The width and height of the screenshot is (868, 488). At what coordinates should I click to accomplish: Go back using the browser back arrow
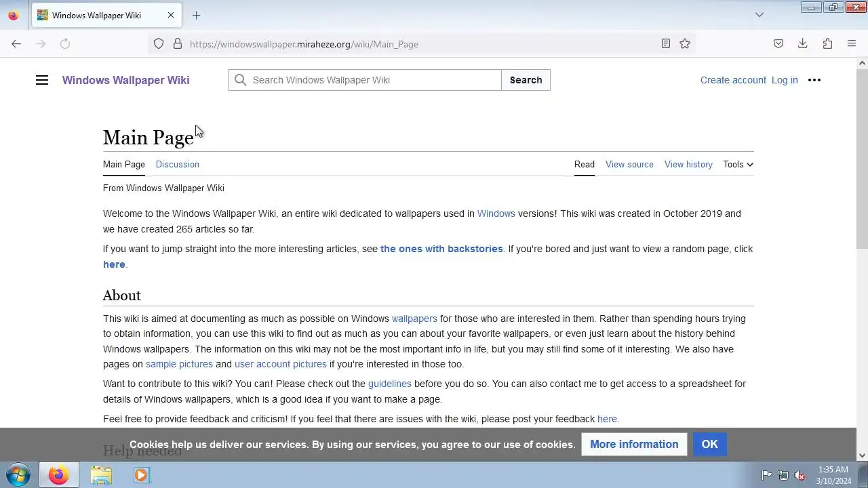click(x=16, y=44)
